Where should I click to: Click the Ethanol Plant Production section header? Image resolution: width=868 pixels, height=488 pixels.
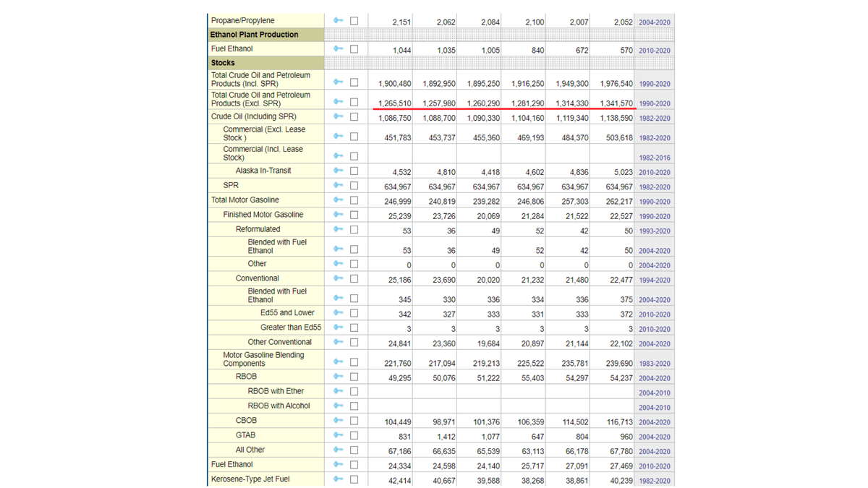[x=254, y=35]
